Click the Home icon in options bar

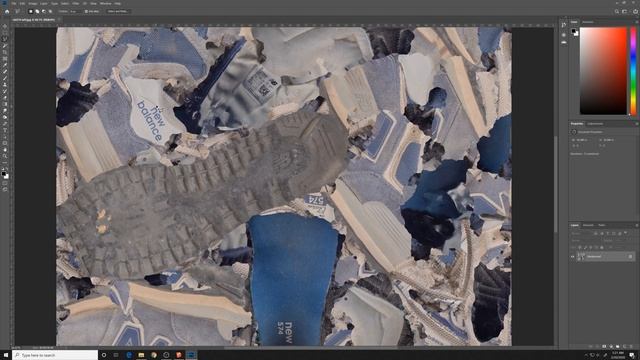click(7, 11)
